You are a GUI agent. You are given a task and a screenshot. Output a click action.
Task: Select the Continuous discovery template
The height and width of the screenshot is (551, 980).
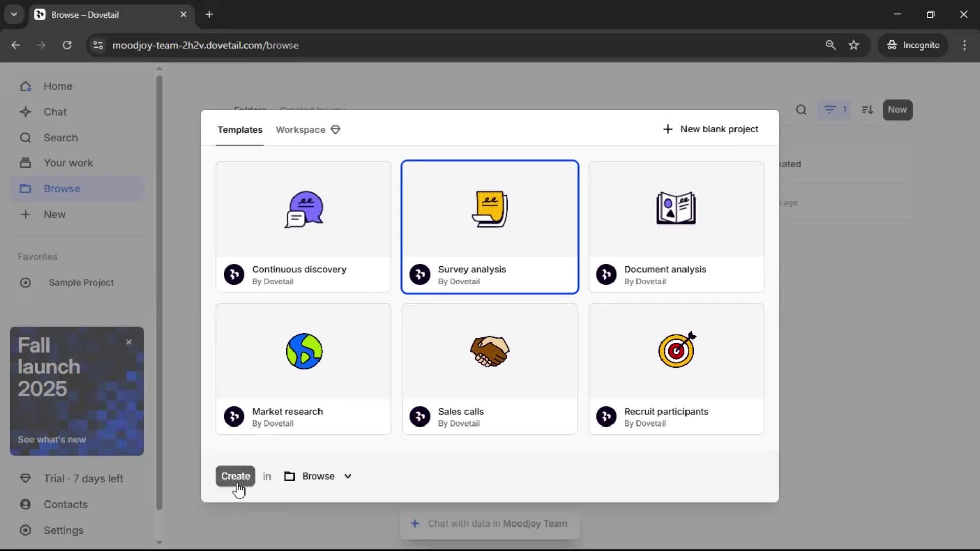304,227
